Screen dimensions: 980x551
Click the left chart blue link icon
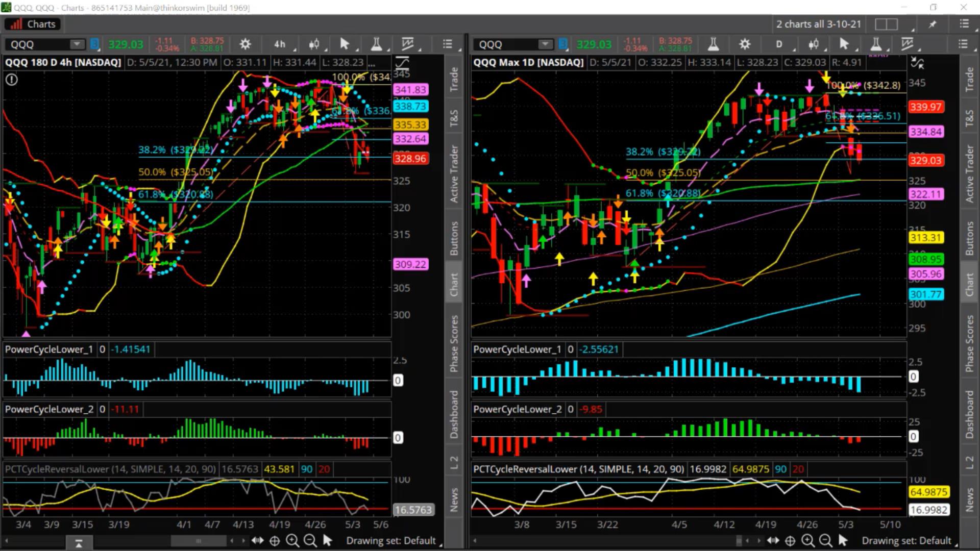(x=94, y=44)
